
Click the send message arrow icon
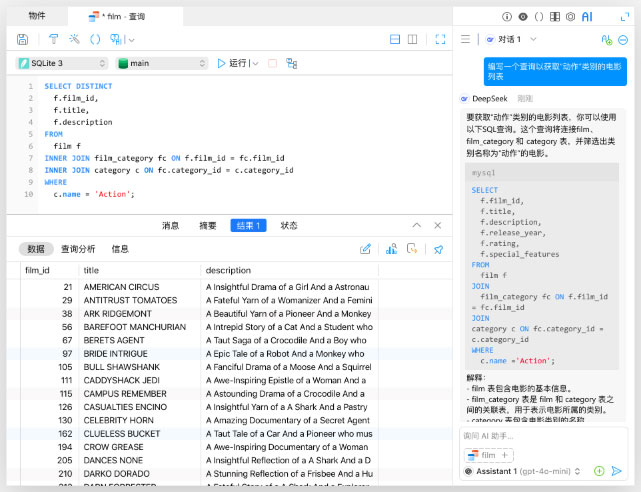point(616,471)
